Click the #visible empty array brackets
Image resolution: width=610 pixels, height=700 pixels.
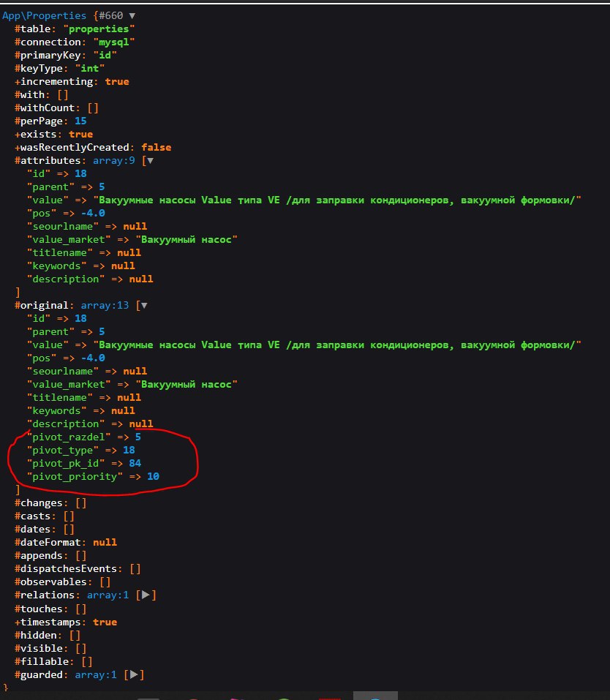pos(81,648)
